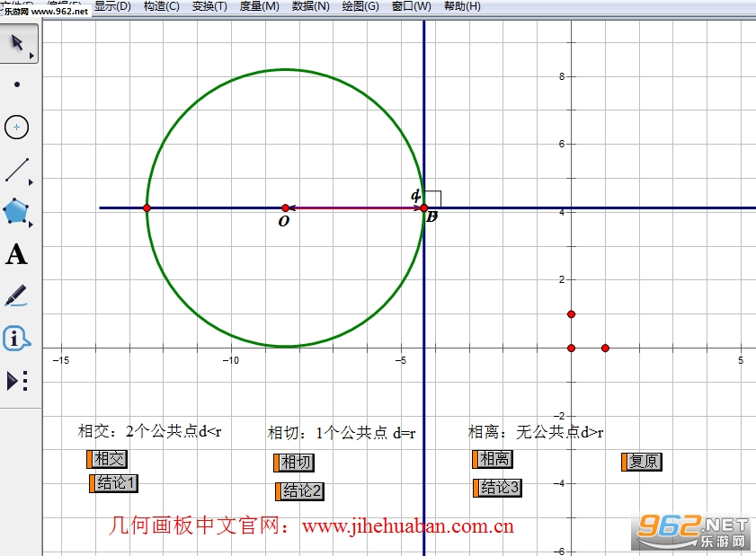
Task: Select the Arrow selection tool
Action: point(17,42)
